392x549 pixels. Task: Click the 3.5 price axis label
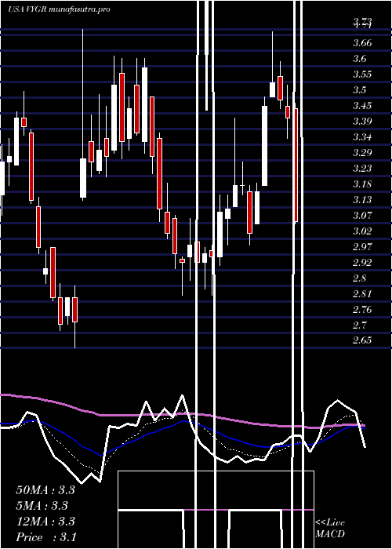[x=360, y=90]
